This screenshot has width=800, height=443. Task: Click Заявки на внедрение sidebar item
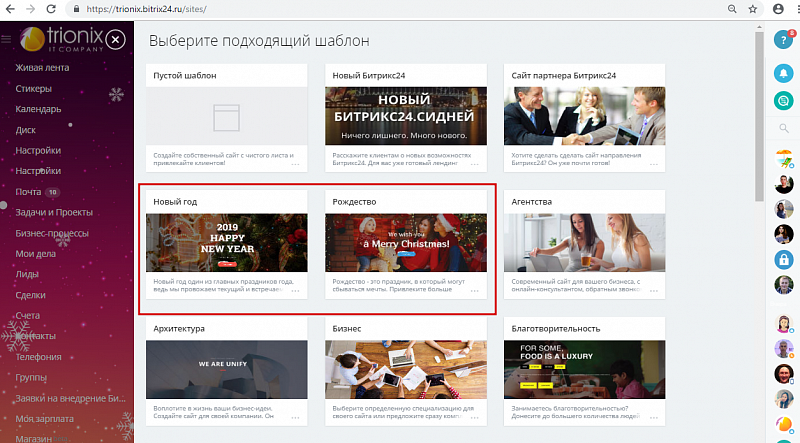click(70, 398)
